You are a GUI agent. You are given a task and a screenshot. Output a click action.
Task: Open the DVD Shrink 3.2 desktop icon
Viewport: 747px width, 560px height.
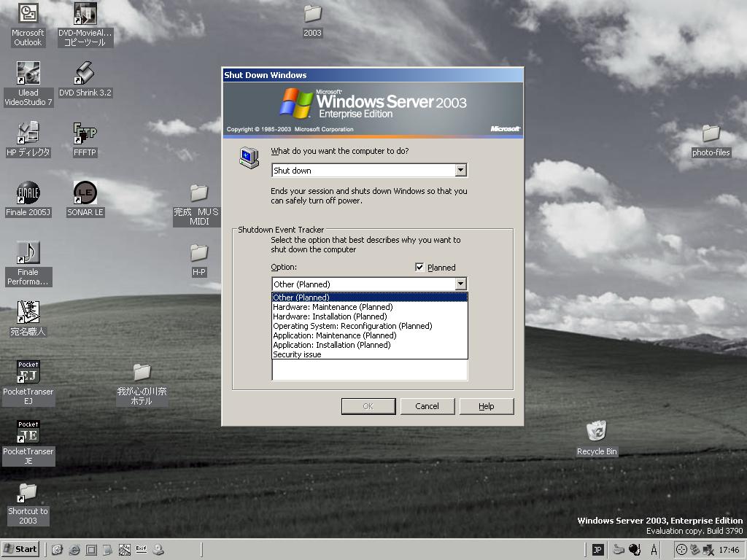[85, 79]
